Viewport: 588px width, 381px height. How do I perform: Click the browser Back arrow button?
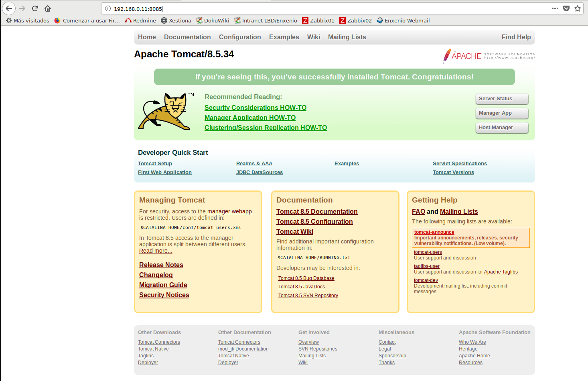tap(9, 8)
